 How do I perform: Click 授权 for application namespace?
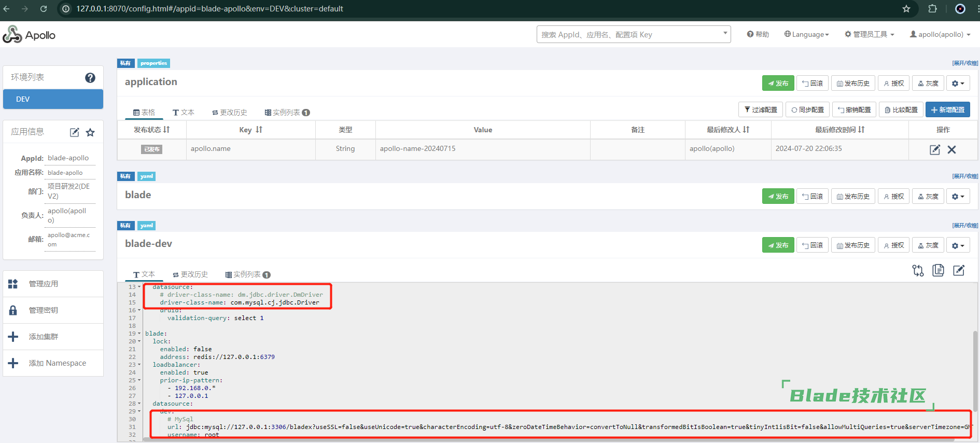point(894,83)
